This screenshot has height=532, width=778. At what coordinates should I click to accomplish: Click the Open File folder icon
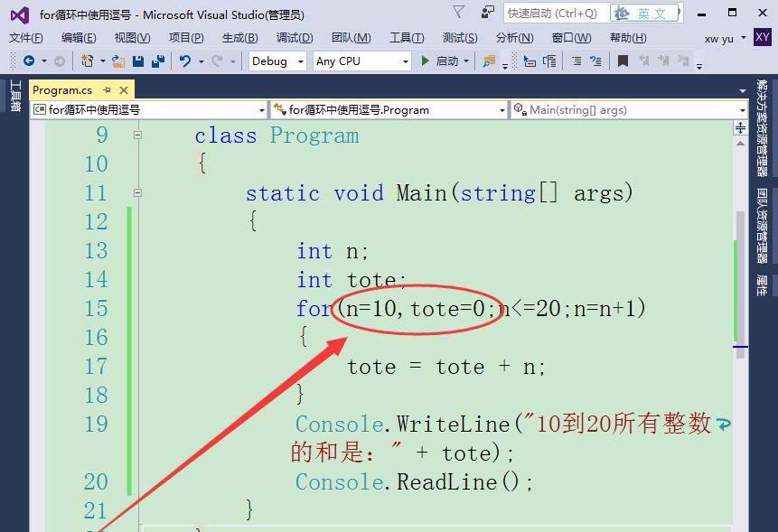pos(117,61)
